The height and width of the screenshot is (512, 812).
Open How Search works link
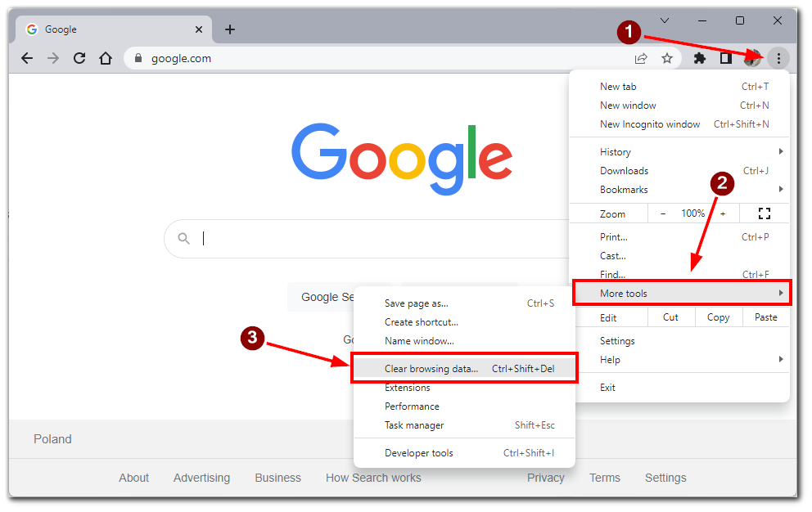(373, 478)
